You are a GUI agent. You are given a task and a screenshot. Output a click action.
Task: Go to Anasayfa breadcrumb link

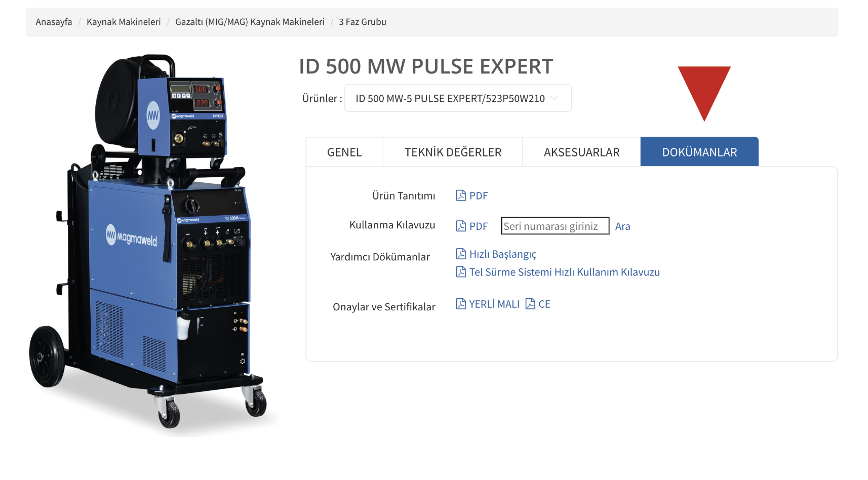(54, 22)
